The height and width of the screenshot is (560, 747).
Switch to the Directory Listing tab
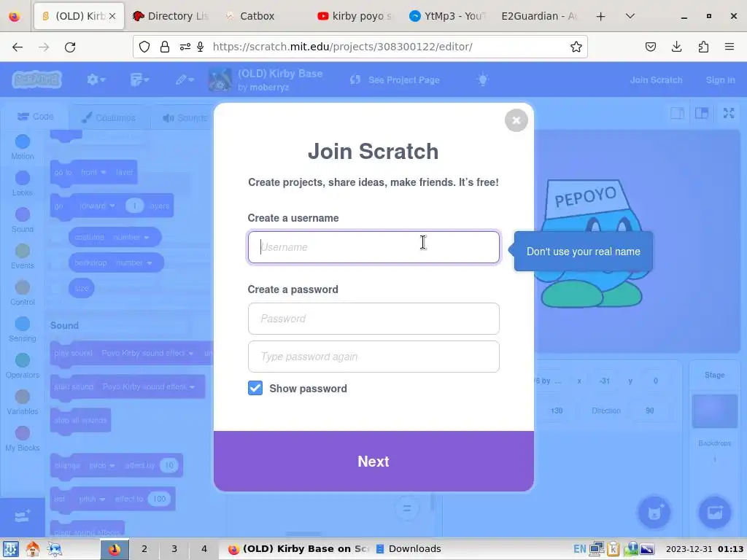click(171, 16)
